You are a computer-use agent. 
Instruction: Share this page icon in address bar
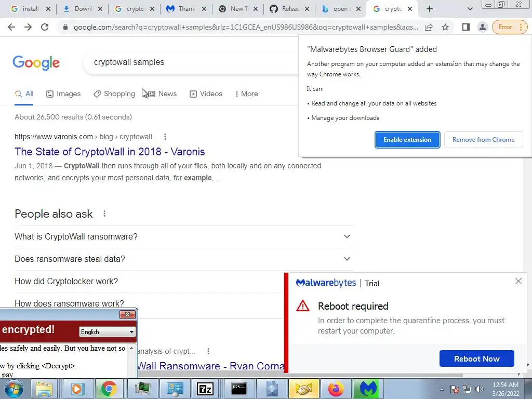[x=429, y=27]
